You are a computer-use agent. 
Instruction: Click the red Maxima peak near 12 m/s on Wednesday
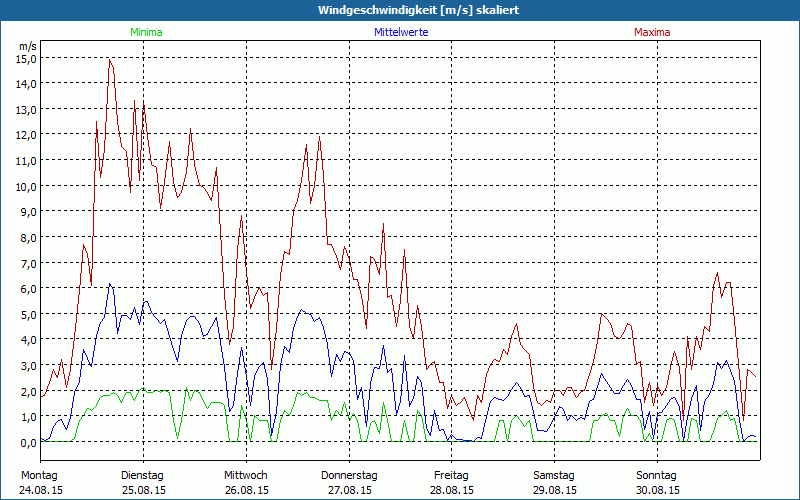click(319, 137)
